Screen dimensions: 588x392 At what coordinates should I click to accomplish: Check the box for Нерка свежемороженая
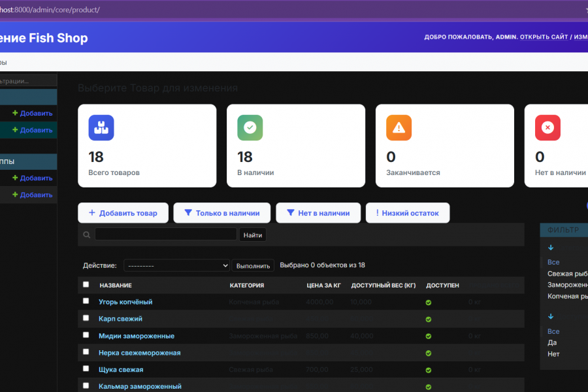(x=86, y=351)
